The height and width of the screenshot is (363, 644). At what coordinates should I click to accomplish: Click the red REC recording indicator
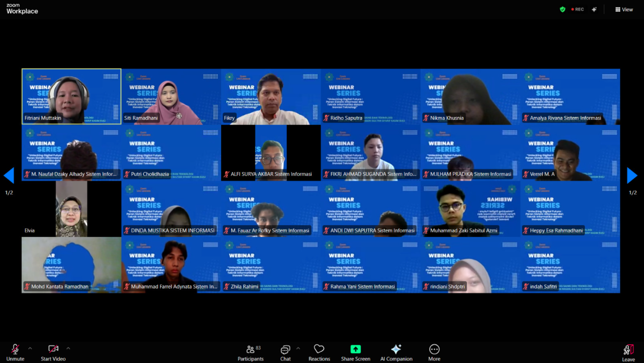coord(577,9)
